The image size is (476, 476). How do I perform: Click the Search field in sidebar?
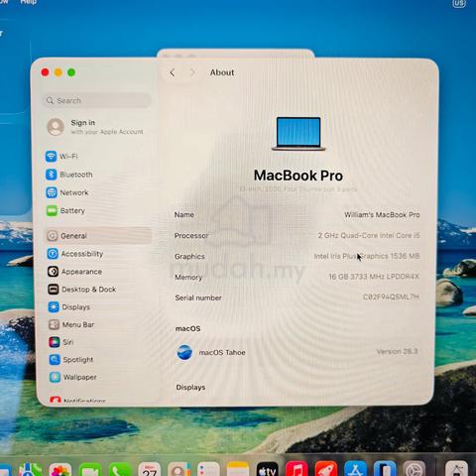(x=96, y=100)
